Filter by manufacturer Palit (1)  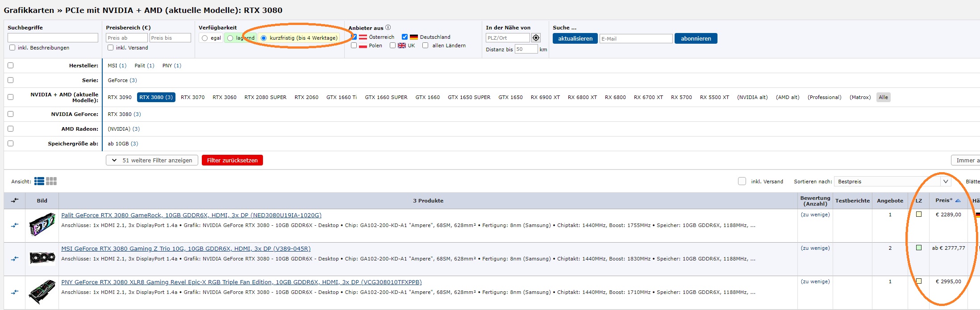click(x=144, y=66)
